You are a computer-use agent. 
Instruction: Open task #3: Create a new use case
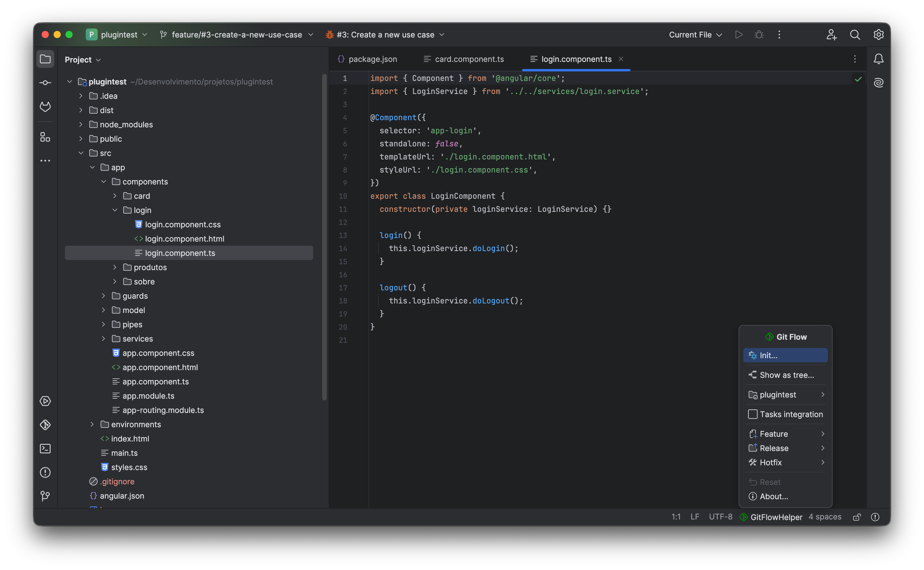[x=385, y=35]
